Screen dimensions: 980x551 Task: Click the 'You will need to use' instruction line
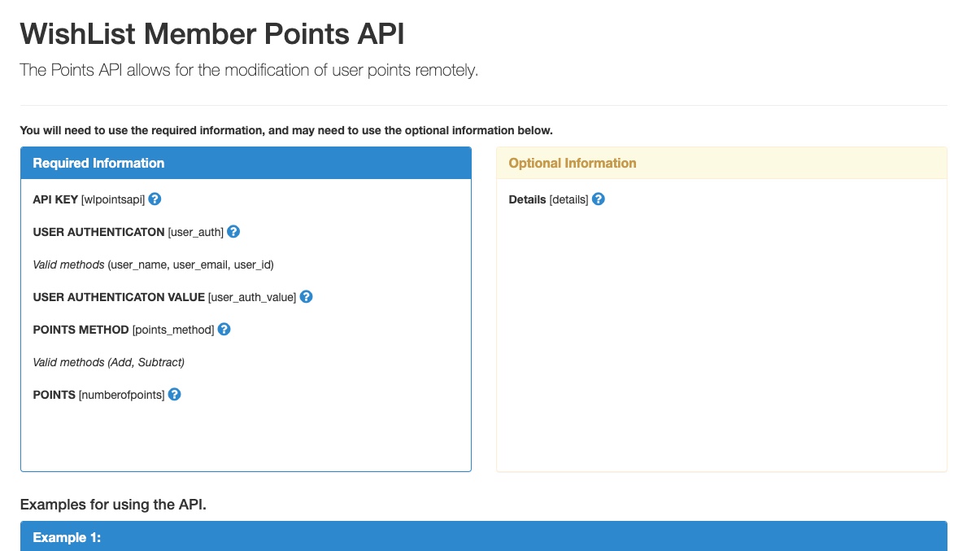click(286, 130)
